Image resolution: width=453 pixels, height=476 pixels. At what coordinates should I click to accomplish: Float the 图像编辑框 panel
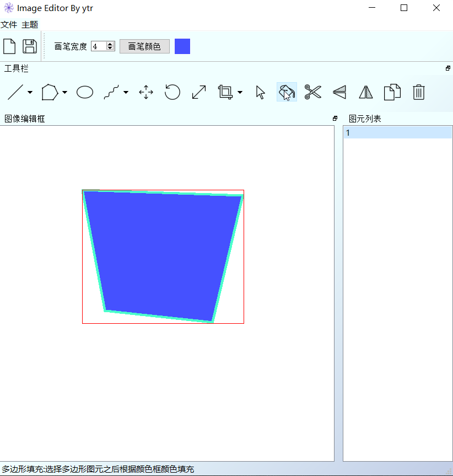(x=335, y=119)
